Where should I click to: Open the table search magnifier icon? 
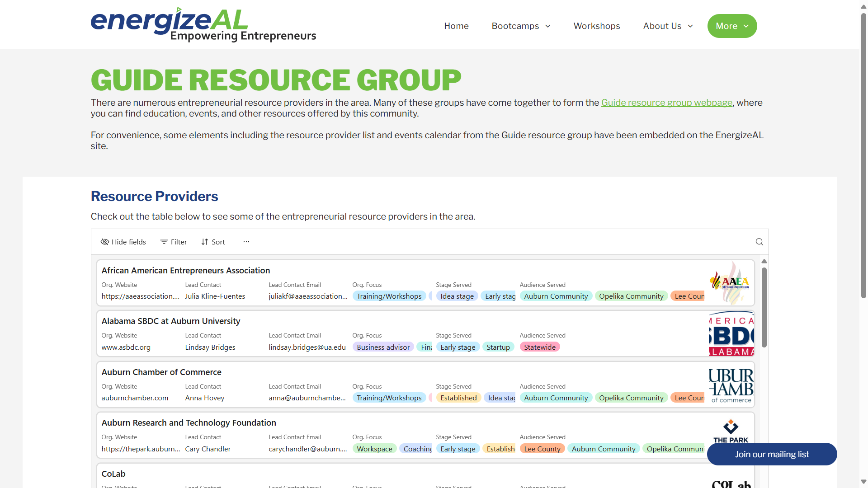click(759, 242)
